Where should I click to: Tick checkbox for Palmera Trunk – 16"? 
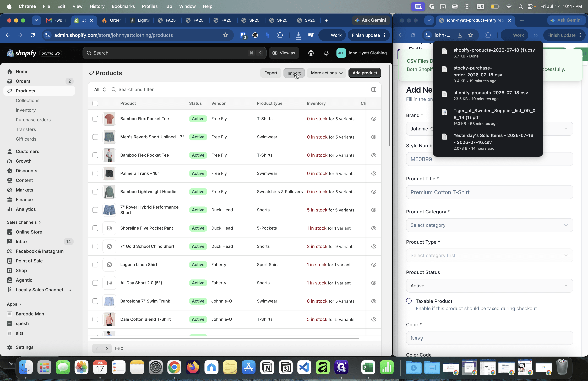[x=95, y=174]
